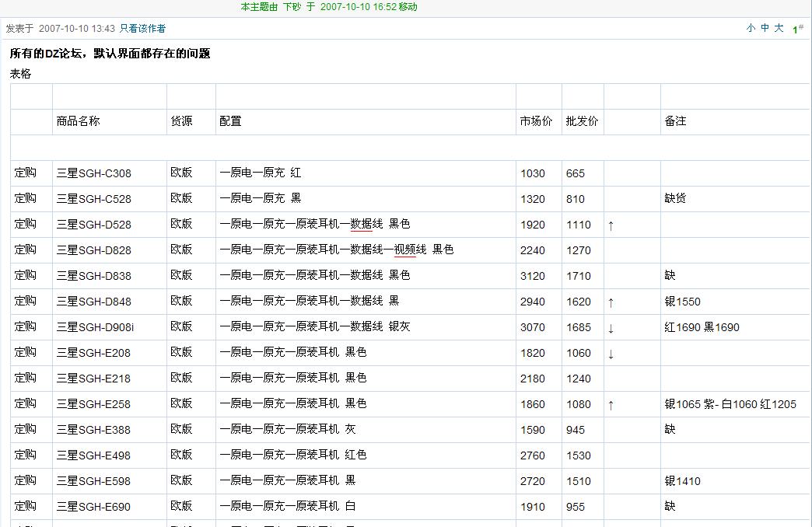812x527 pixels.
Task: Click wholesale price 1110
Action: pos(579,225)
